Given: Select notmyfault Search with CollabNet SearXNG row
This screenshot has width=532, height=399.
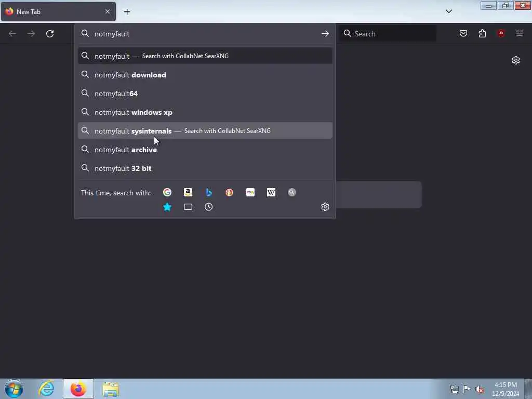Looking at the screenshot, I should pos(205,56).
